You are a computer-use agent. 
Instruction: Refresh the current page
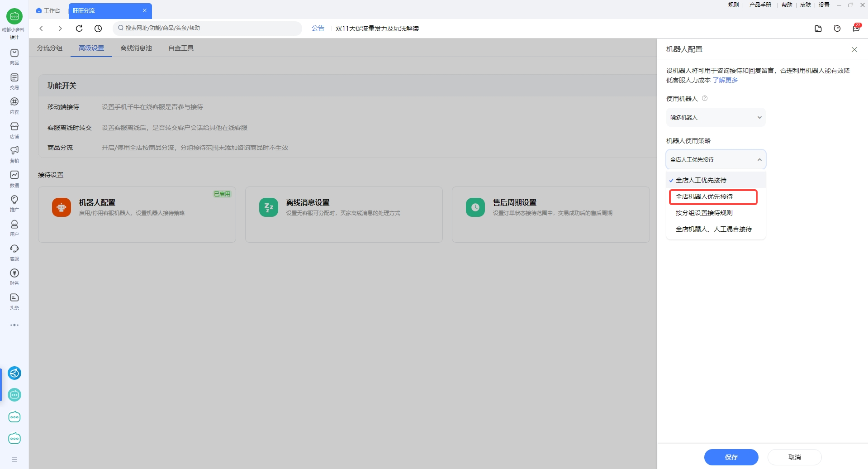79,28
